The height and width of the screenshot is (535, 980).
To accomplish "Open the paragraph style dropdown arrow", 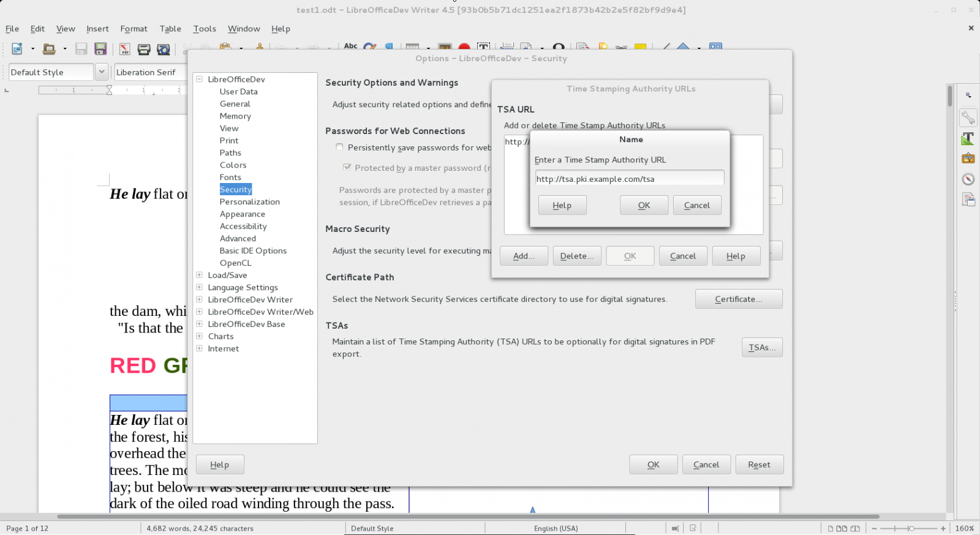I will tap(102, 72).
